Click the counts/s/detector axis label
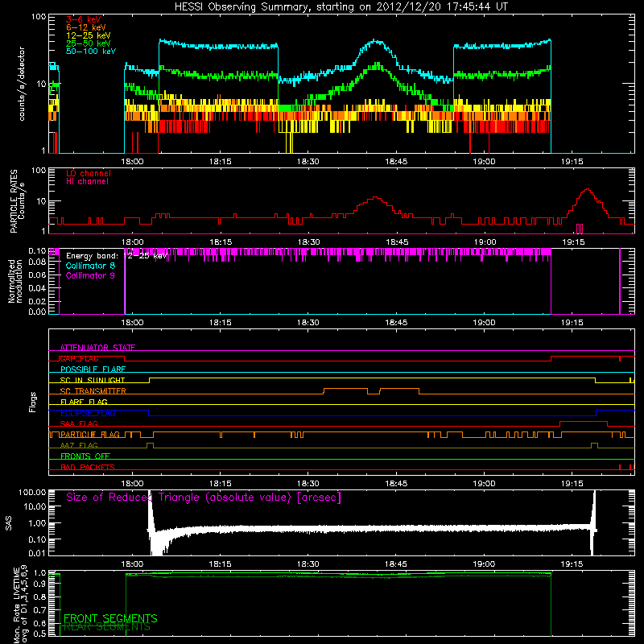 pos(22,84)
